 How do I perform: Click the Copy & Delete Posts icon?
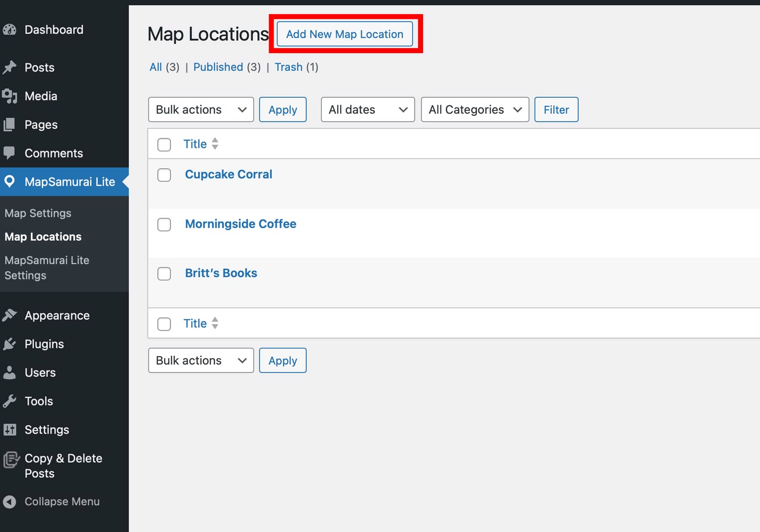tap(11, 460)
